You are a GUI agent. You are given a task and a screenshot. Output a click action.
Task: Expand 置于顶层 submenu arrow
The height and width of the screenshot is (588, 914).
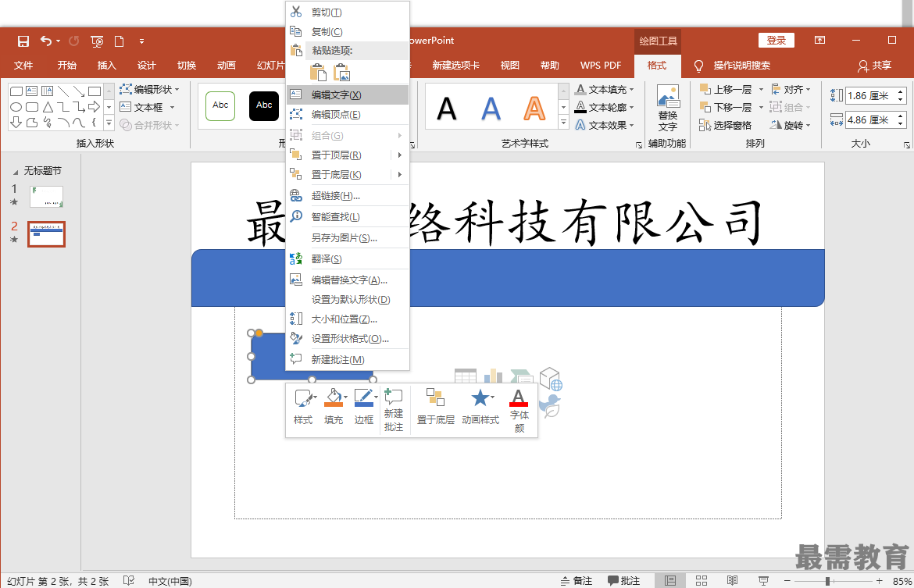(400, 155)
